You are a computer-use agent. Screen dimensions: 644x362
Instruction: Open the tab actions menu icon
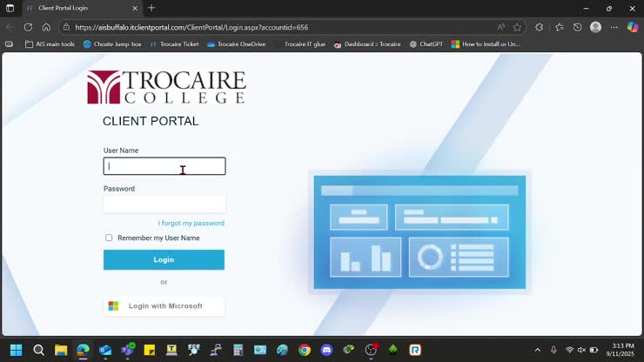pyautogui.click(x=10, y=8)
